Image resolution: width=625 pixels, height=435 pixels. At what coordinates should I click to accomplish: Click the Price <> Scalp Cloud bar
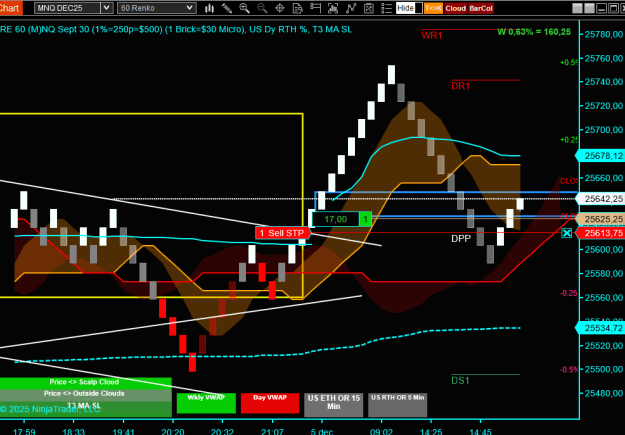[85, 382]
